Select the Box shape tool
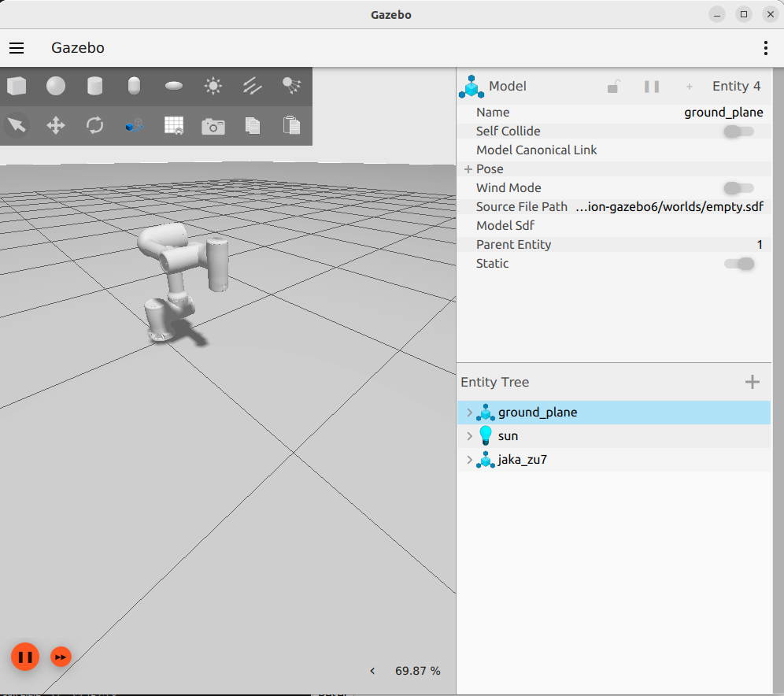 tap(17, 86)
